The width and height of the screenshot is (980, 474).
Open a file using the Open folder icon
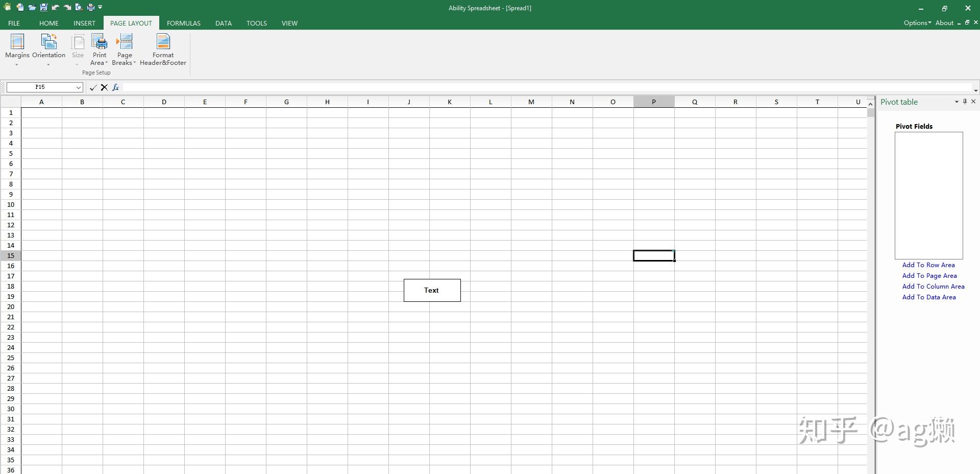point(32,7)
